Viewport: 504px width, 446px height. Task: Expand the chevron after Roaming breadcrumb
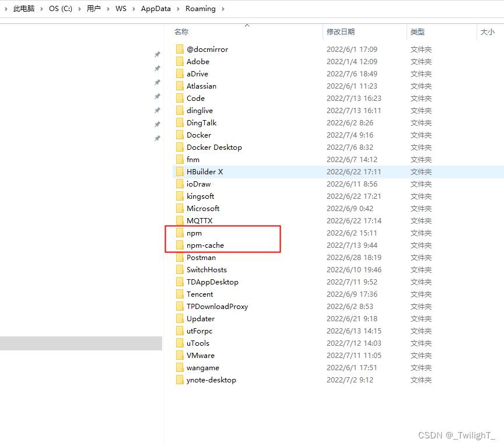tap(223, 9)
